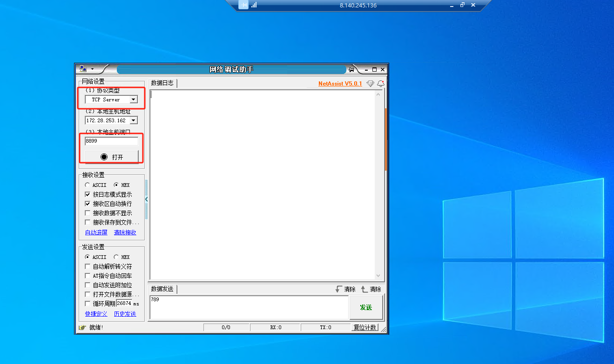Click the 打开 button to start server
This screenshot has width=614, height=364.
click(x=112, y=157)
